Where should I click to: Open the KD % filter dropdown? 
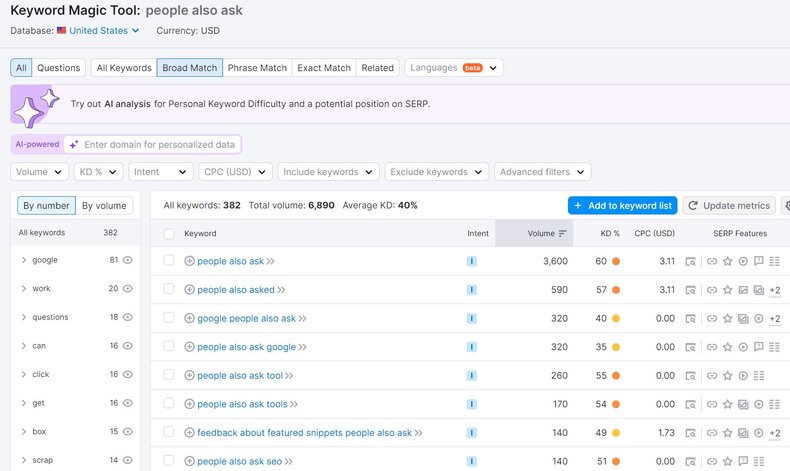[98, 172]
